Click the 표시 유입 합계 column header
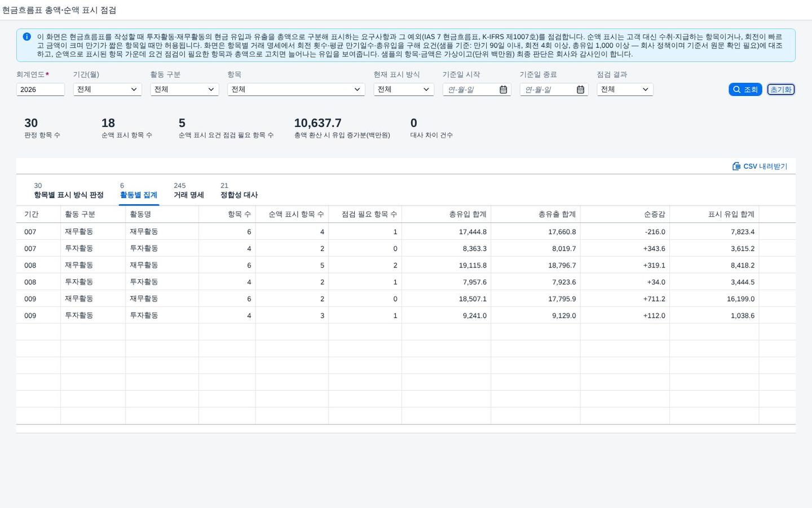812x508 pixels. tap(714, 214)
